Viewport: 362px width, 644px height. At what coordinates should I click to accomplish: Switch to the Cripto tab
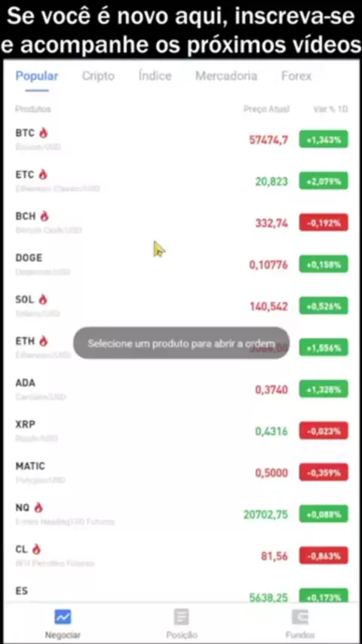tap(98, 76)
